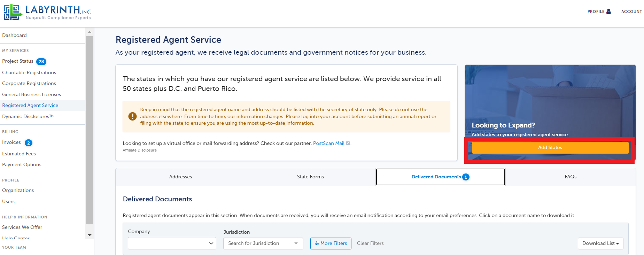The width and height of the screenshot is (644, 255).
Task: Click the Invoices 2 badge
Action: [29, 143]
